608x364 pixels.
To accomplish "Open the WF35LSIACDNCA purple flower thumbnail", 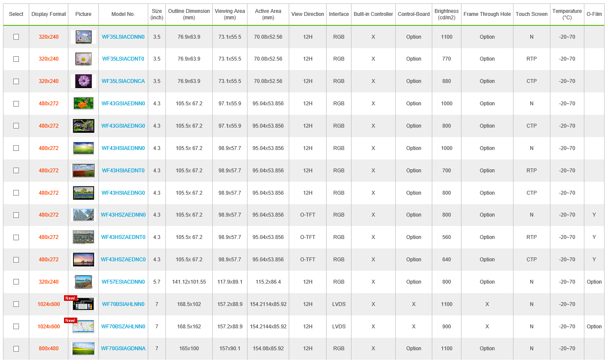I will pyautogui.click(x=83, y=81).
